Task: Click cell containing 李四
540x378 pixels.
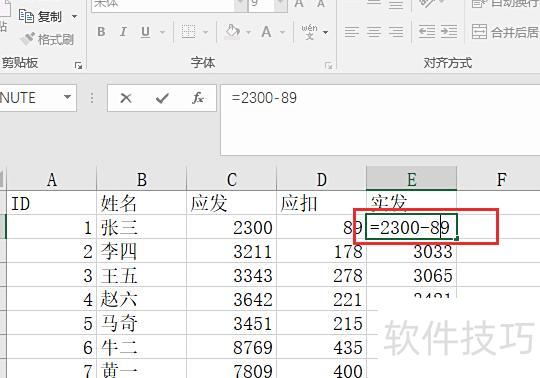Action: [142, 251]
